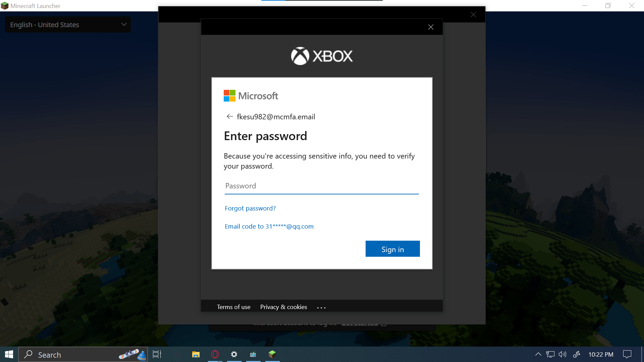Viewport: 644px width, 362px height.
Task: Click the system tray volume icon
Action: pyautogui.click(x=562, y=354)
